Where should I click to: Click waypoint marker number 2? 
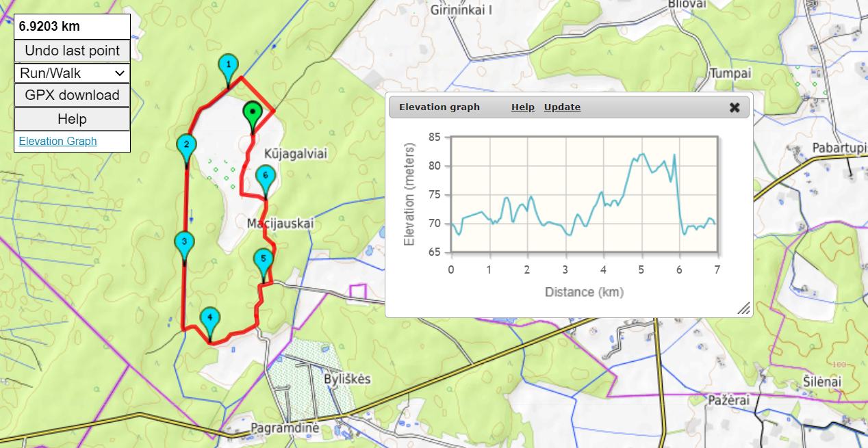[186, 146]
